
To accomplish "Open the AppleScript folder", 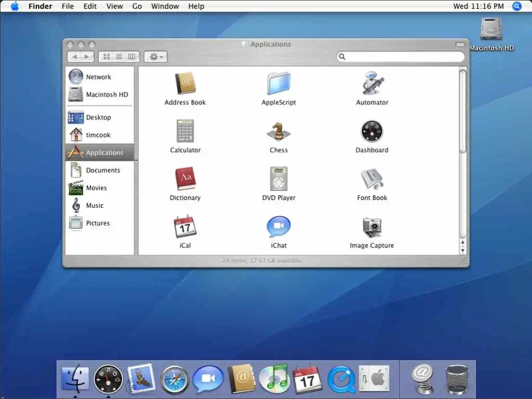I will tap(278, 84).
